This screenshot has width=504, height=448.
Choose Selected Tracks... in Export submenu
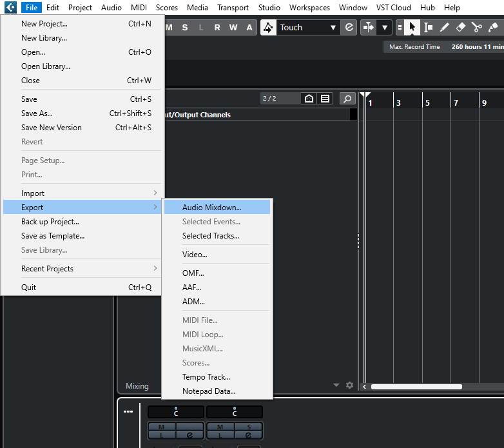coord(217,235)
